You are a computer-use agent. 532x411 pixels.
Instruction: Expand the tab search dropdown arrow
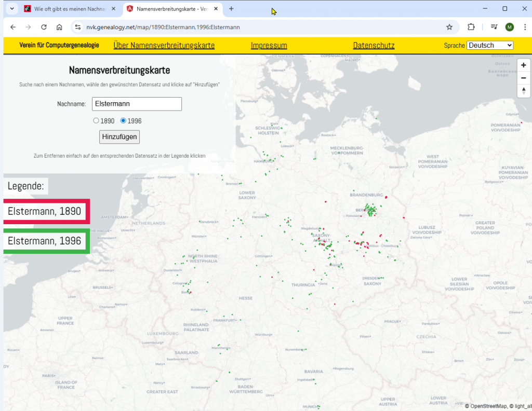coord(11,9)
